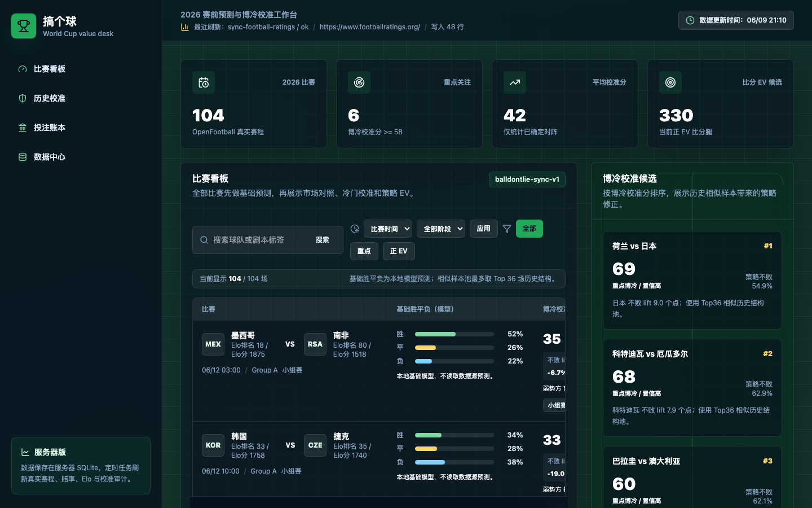Click 写入 48 行 status text

tap(447, 27)
